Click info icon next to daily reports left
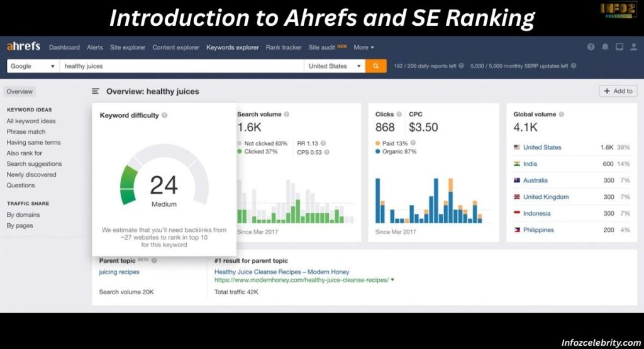Viewport: 644px width, 349px height. click(x=461, y=65)
